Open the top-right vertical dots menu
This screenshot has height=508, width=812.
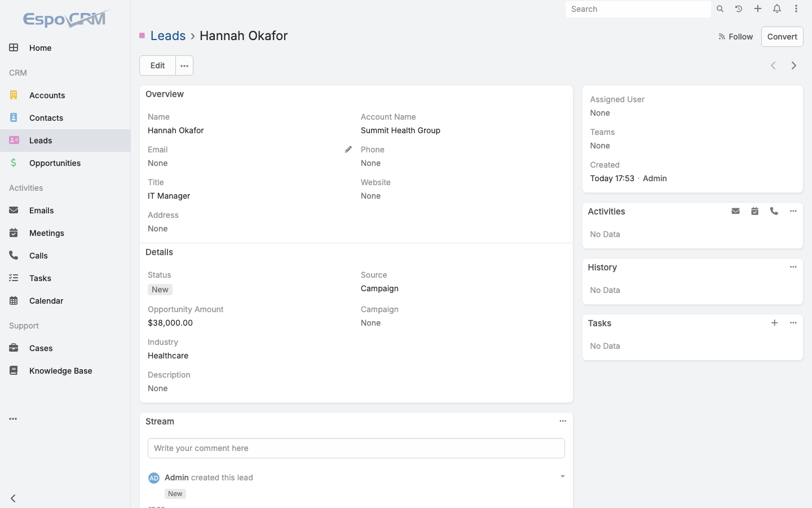click(x=796, y=9)
